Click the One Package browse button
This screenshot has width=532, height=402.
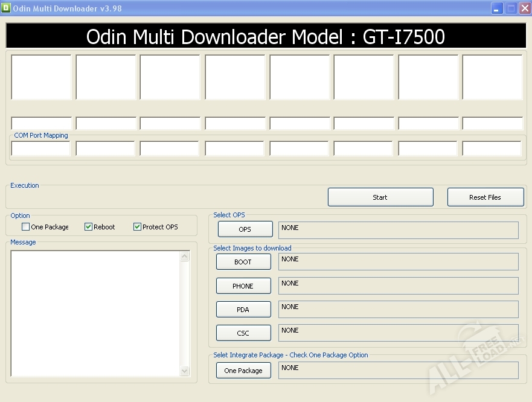tap(243, 370)
